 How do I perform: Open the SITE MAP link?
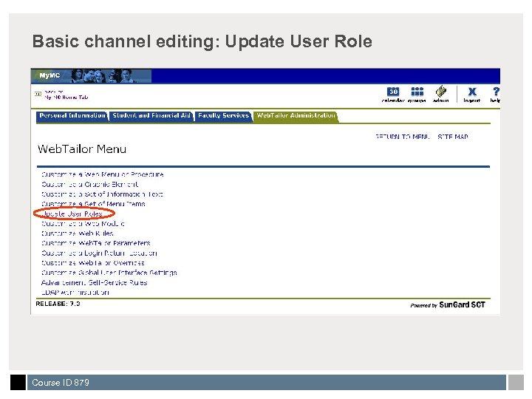tap(453, 137)
